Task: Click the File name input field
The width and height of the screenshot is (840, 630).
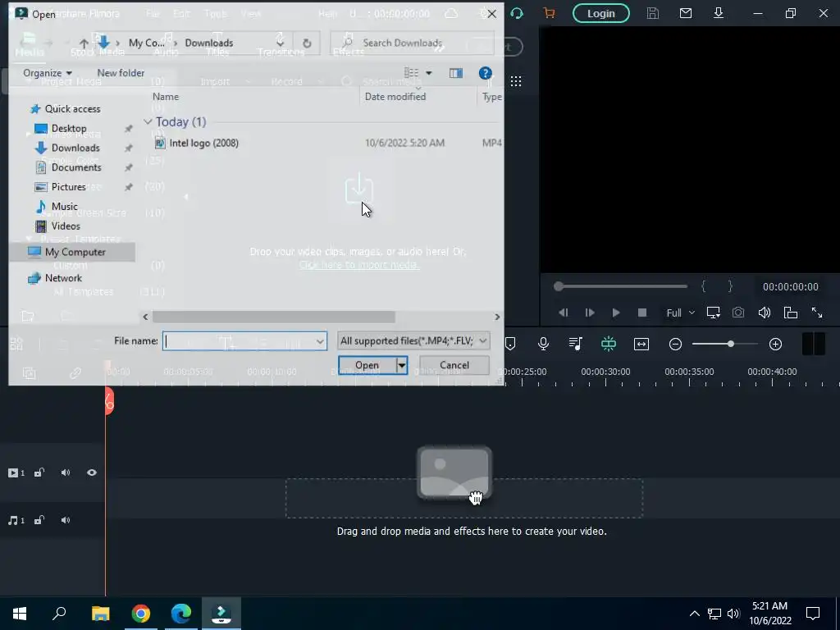Action: tap(244, 341)
